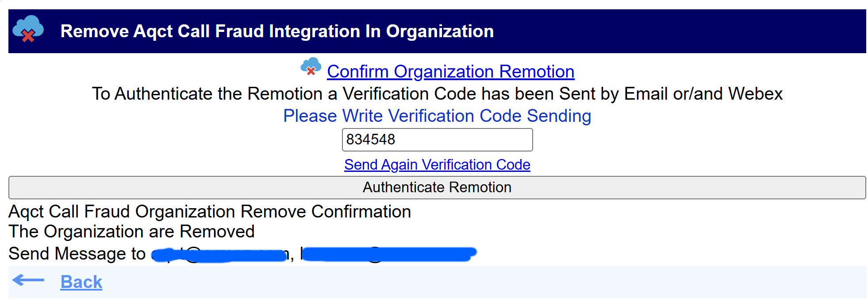Click the cloud icon beside Confirm Organization Remotion
The width and height of the screenshot is (868, 299).
click(x=311, y=70)
